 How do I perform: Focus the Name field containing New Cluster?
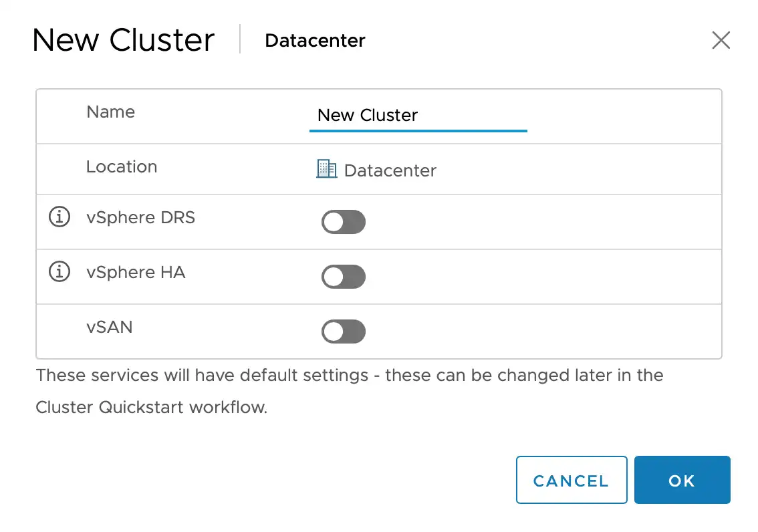pyautogui.click(x=418, y=116)
